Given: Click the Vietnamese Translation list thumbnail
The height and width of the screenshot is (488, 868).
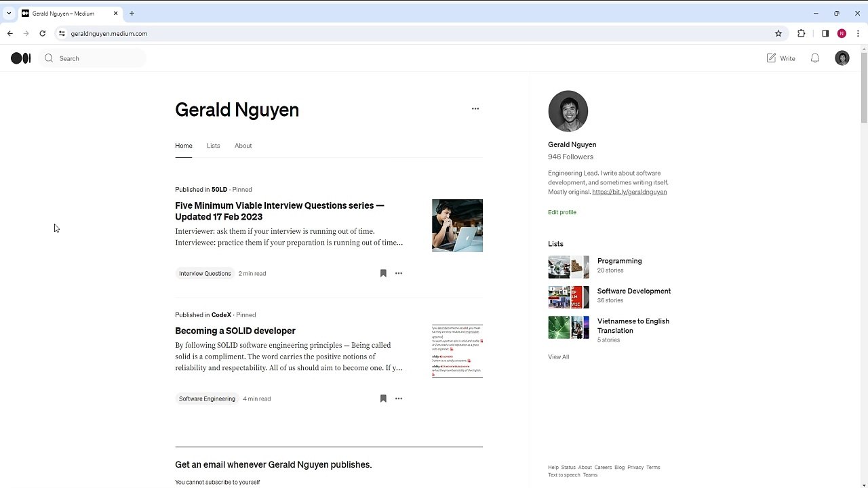Looking at the screenshot, I should point(568,327).
